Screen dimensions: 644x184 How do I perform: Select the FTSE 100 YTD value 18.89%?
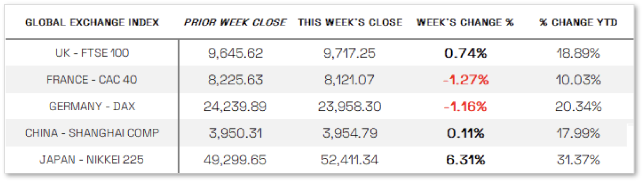pyautogui.click(x=578, y=53)
